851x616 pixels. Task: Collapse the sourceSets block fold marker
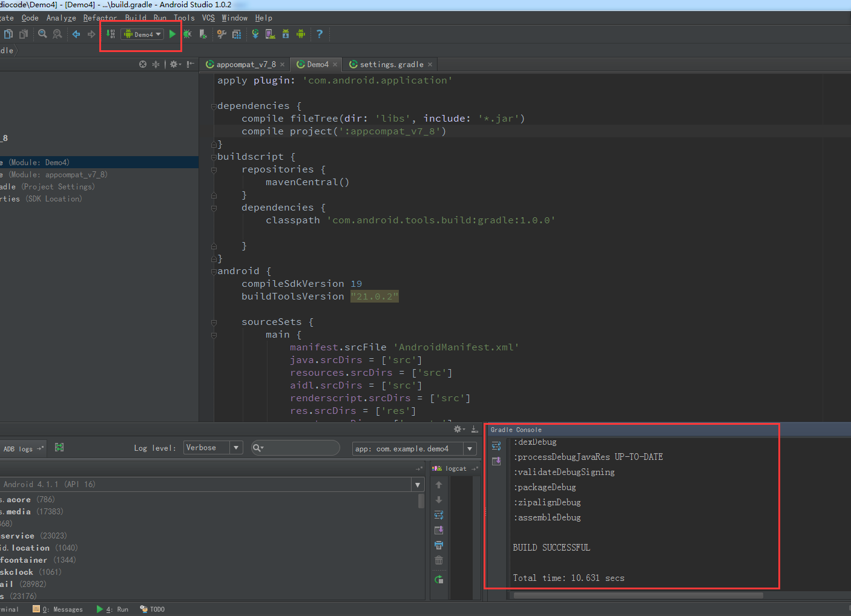click(214, 323)
